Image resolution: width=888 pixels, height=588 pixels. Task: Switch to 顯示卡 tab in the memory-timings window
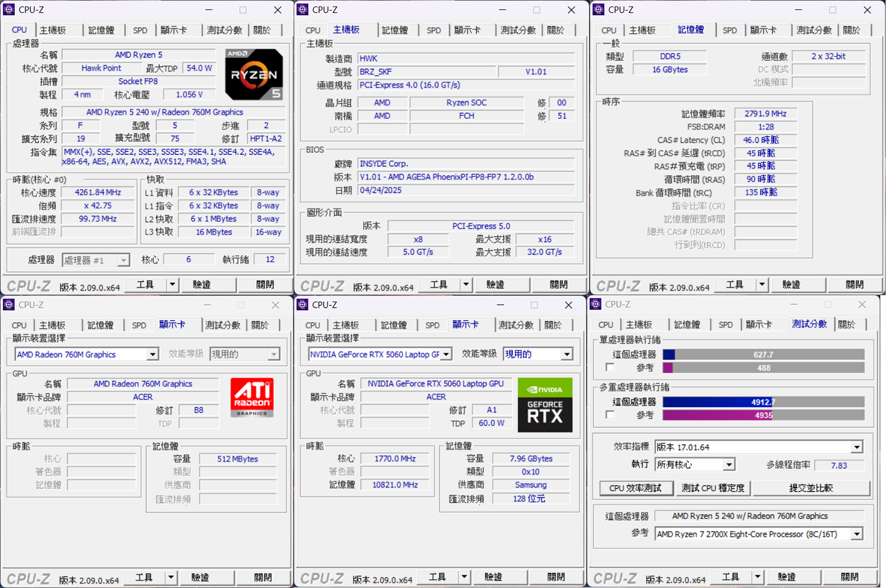(763, 30)
